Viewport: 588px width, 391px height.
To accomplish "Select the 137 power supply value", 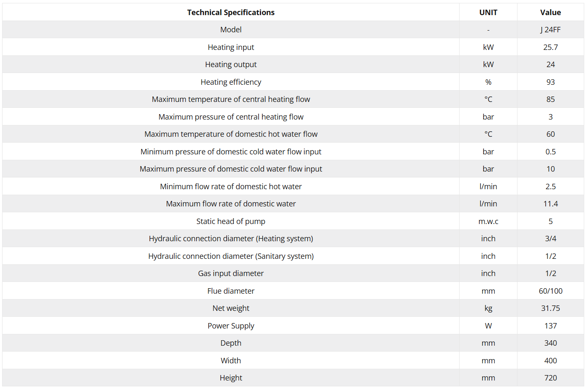I will [x=550, y=326].
